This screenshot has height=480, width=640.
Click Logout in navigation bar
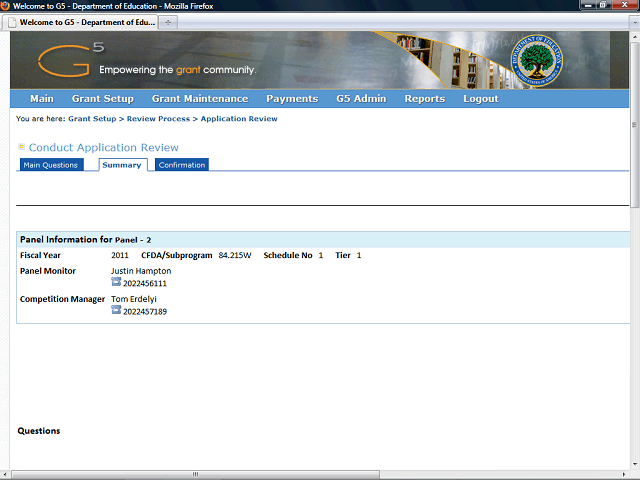click(481, 99)
